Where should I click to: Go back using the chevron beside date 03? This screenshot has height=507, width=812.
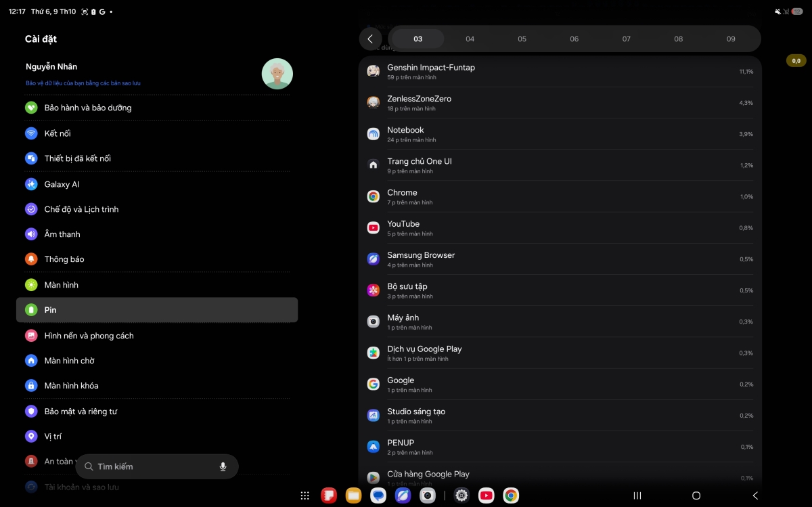click(370, 39)
